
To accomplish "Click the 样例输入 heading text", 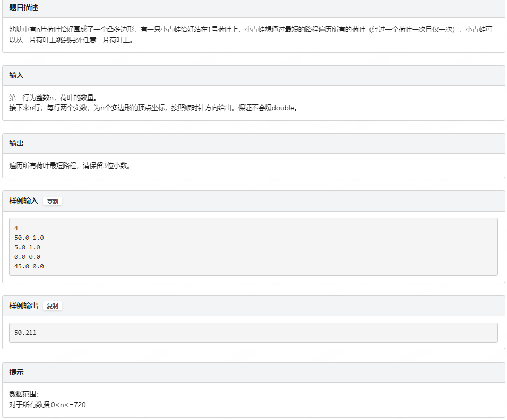I will pyautogui.click(x=23, y=200).
